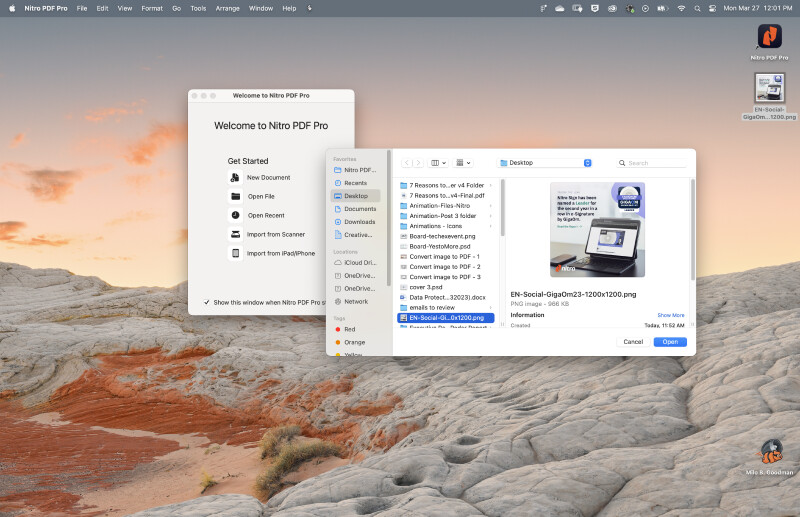Screen dimensions: 800x517
Task: Click the file dialog Search field
Action: 652,163
